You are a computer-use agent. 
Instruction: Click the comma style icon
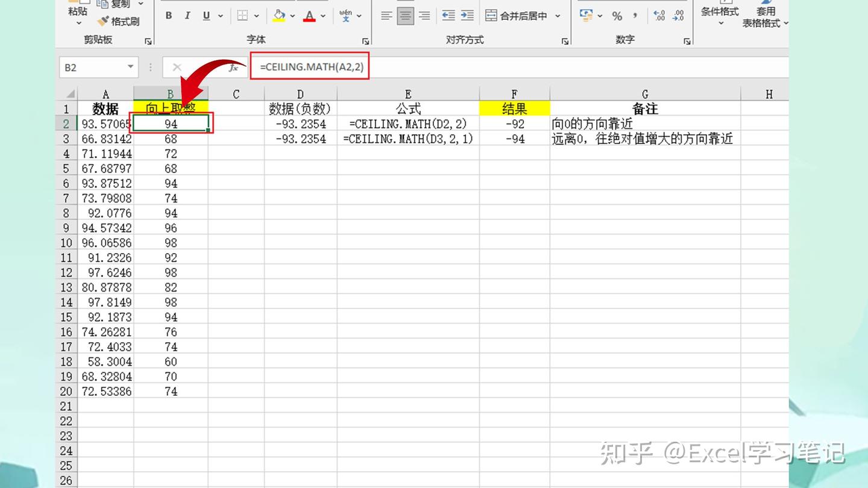tap(634, 16)
